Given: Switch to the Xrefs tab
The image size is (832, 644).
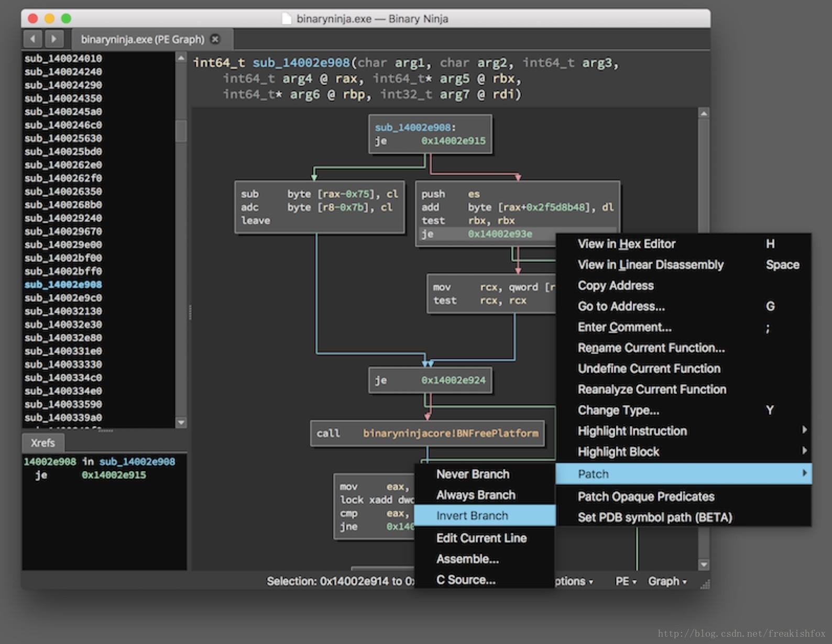Looking at the screenshot, I should [x=42, y=443].
